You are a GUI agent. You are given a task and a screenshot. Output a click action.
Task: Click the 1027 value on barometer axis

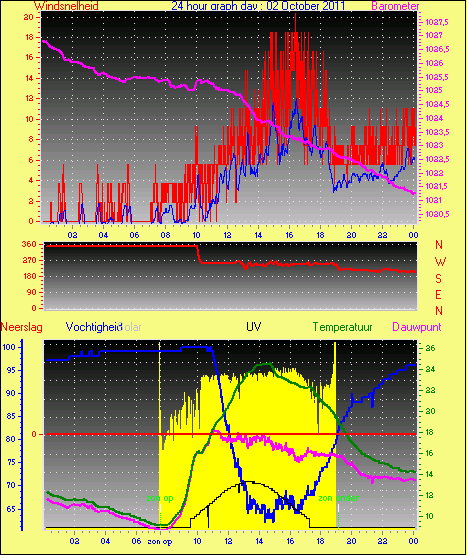434,35
